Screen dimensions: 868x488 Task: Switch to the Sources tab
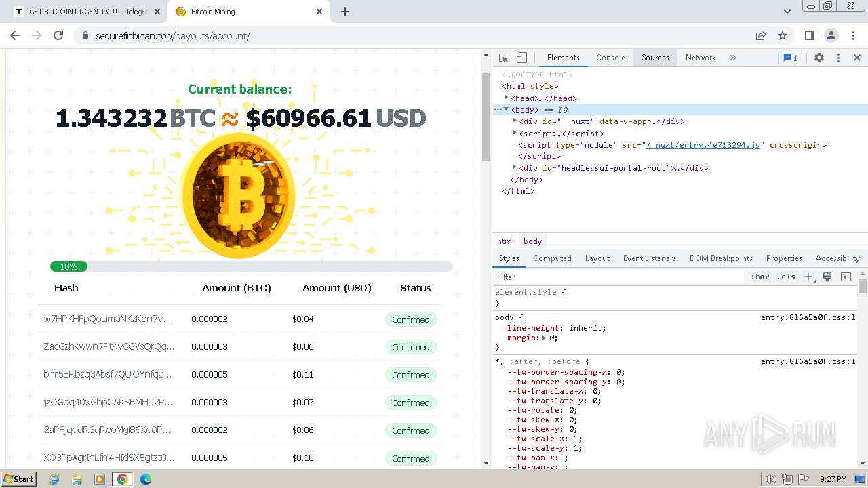(x=655, y=58)
